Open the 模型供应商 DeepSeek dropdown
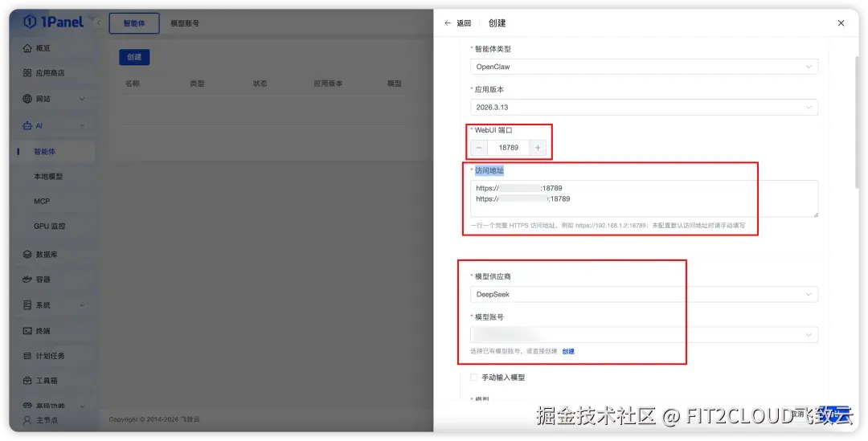The width and height of the screenshot is (868, 441). coord(644,294)
